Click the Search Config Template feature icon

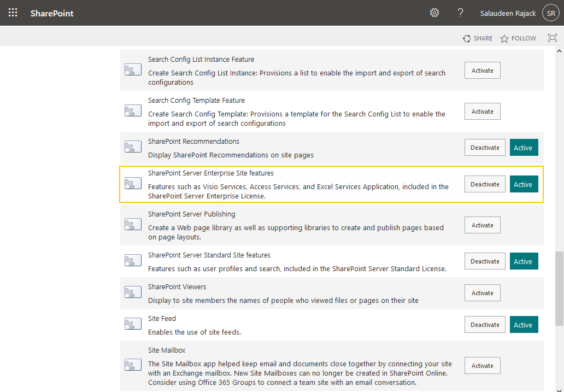pyautogui.click(x=133, y=111)
